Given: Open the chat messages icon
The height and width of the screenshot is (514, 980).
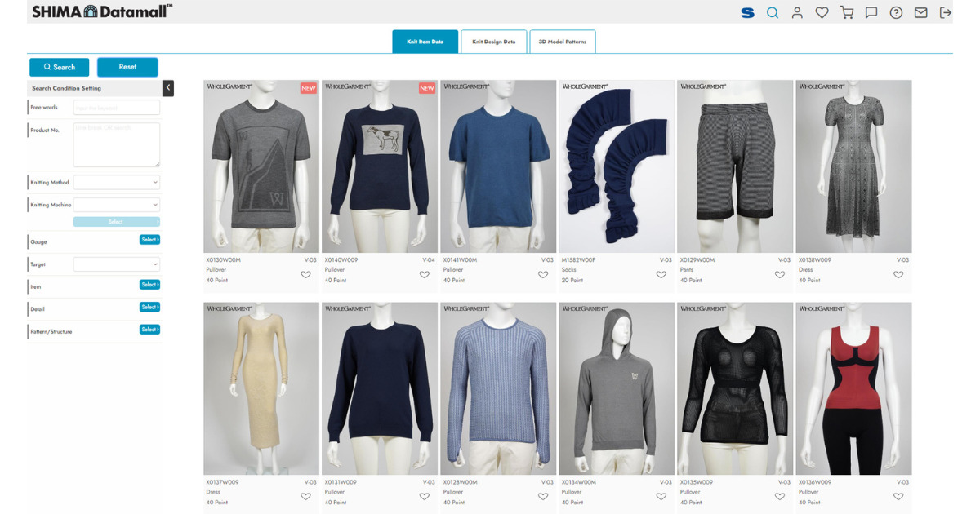Looking at the screenshot, I should pyautogui.click(x=871, y=12).
